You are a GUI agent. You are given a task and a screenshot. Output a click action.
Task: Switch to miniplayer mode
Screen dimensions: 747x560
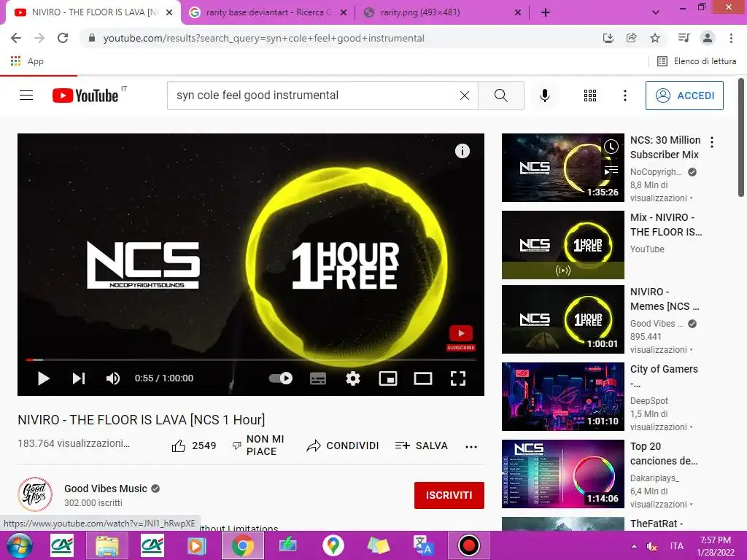[x=388, y=378]
